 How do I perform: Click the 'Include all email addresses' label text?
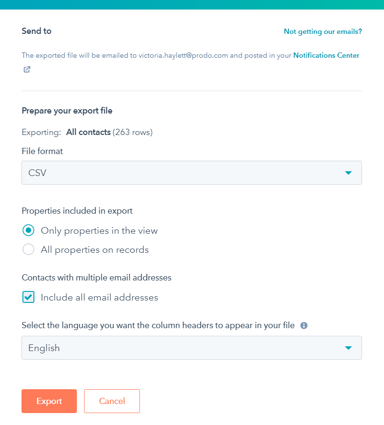(99, 297)
